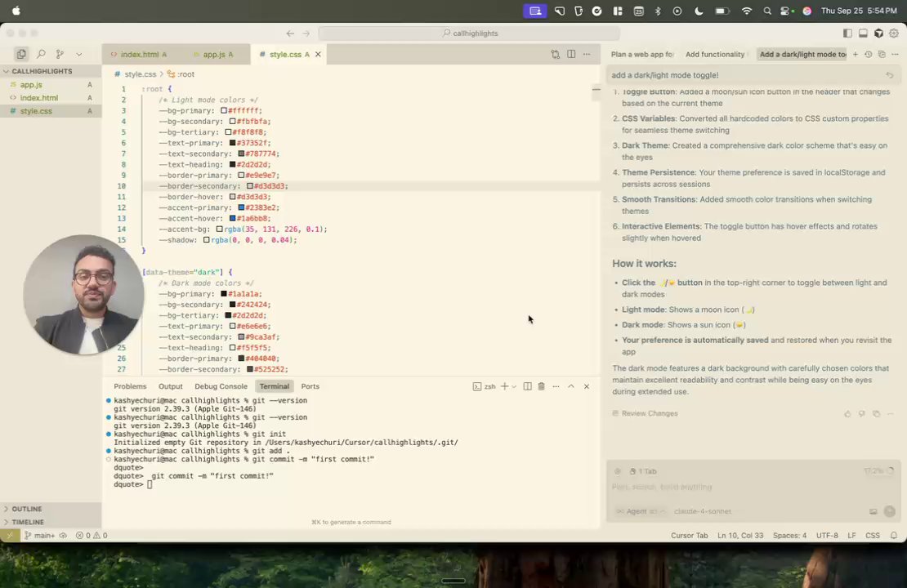Expand the OUTLINE section
The width and height of the screenshot is (907, 588).
(51, 509)
